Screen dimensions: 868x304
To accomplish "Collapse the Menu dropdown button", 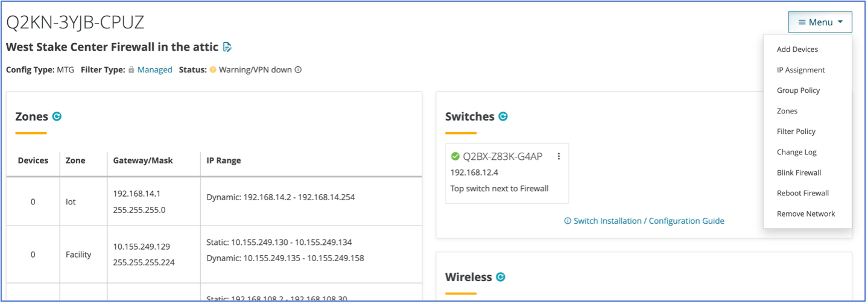I will click(820, 22).
